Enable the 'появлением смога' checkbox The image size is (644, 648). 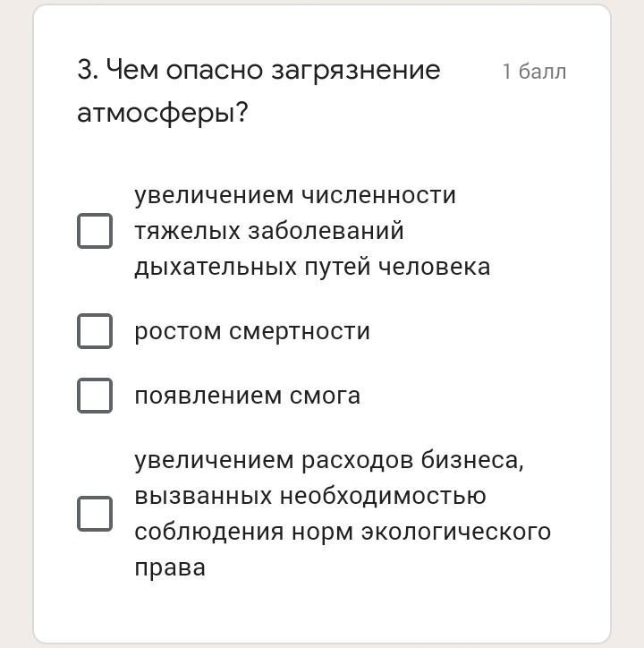pos(95,396)
